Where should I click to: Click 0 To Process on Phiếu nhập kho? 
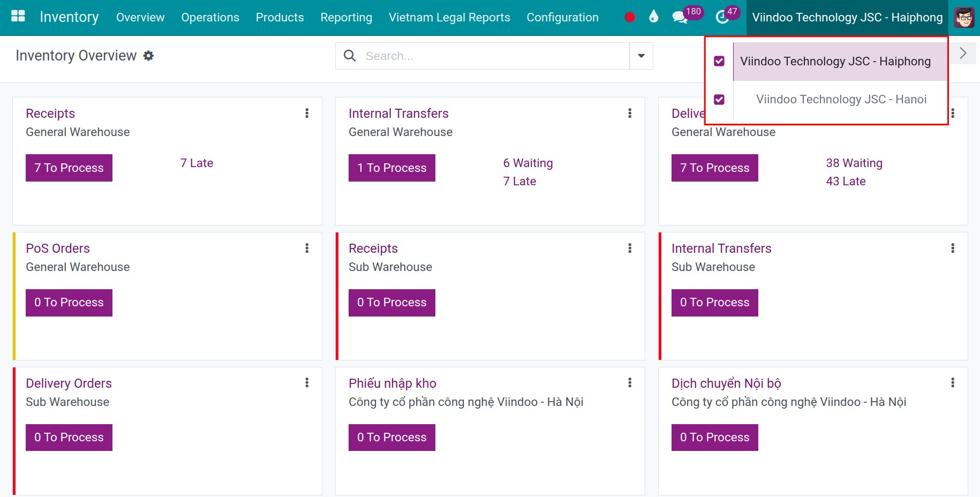tap(392, 438)
